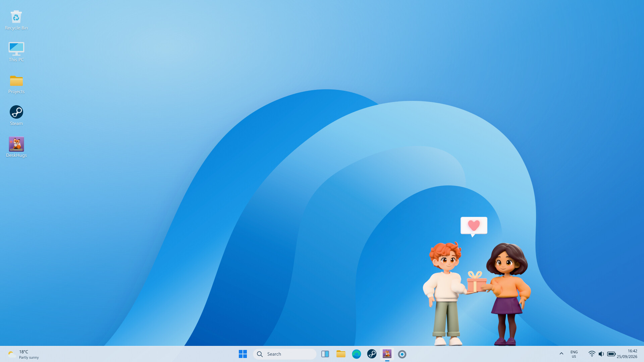Screen dimensions: 644x362
Task: Select the Steam desktop shortcut
Action: click(x=16, y=116)
